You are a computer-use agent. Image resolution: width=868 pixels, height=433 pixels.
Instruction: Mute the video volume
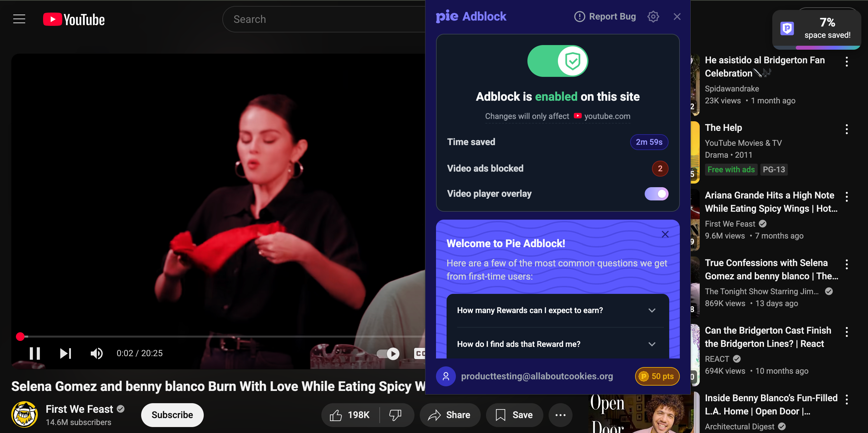click(96, 353)
